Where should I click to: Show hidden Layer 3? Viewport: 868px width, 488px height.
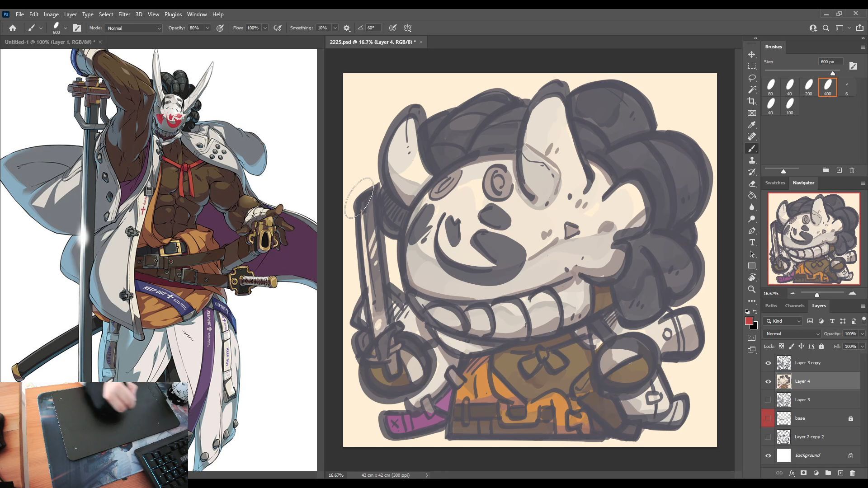click(x=768, y=400)
